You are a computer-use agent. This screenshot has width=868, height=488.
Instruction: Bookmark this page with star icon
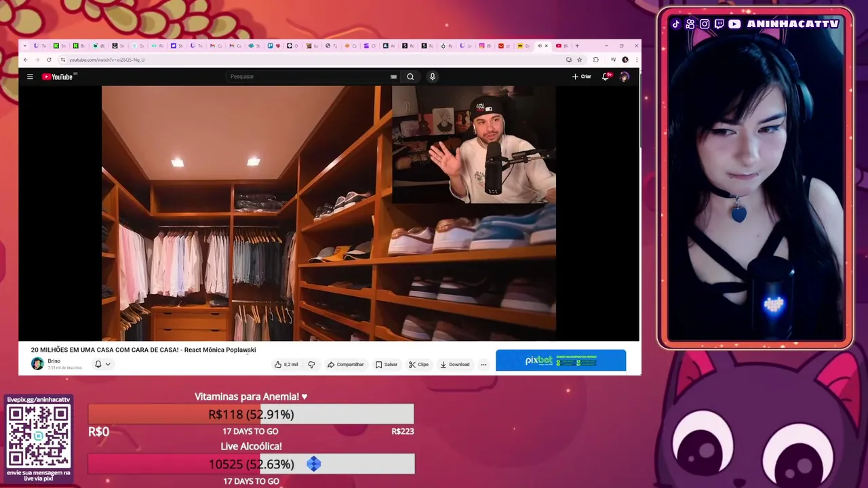(580, 60)
